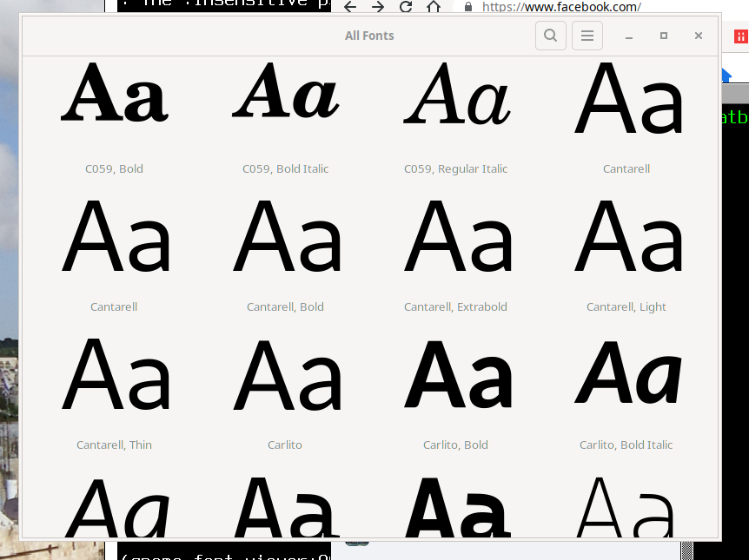749x560 pixels.
Task: Open the browser home page button
Action: click(434, 7)
